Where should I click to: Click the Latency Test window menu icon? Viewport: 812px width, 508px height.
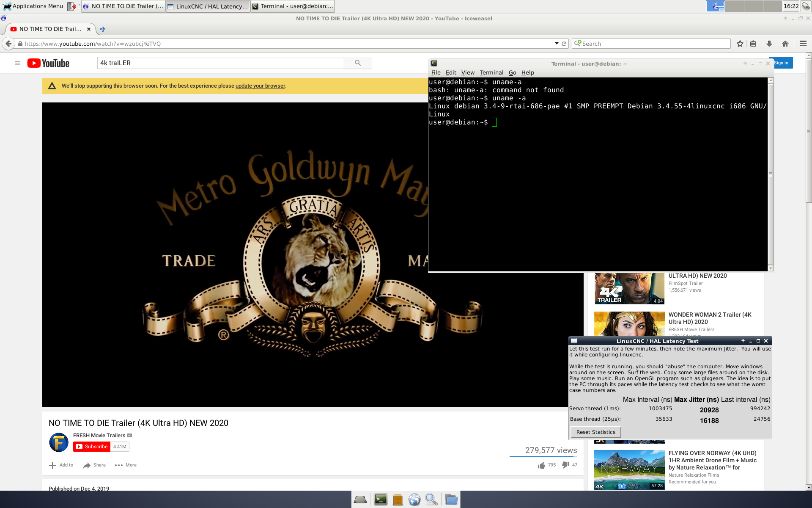click(x=574, y=341)
